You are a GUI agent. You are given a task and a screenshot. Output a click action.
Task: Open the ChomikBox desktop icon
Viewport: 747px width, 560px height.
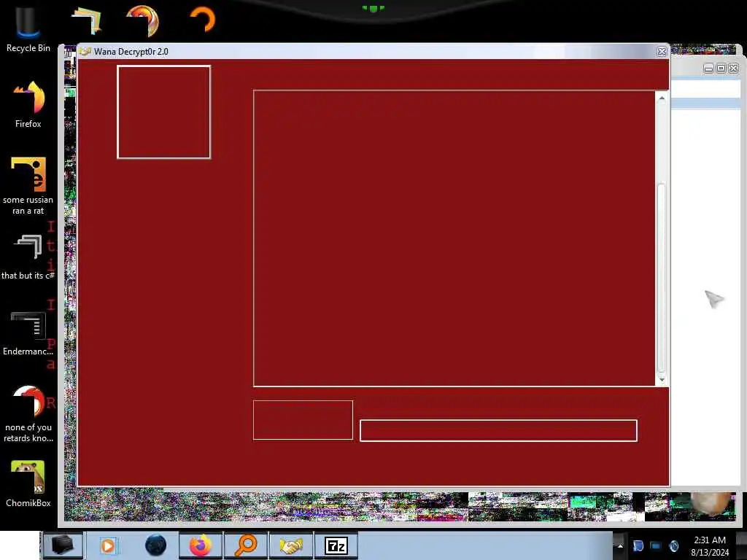28,483
